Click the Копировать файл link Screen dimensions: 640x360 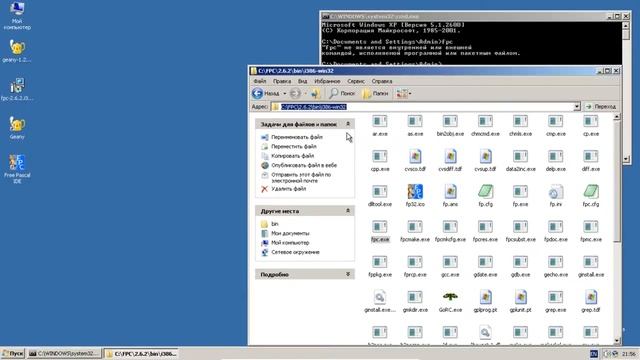293,156
